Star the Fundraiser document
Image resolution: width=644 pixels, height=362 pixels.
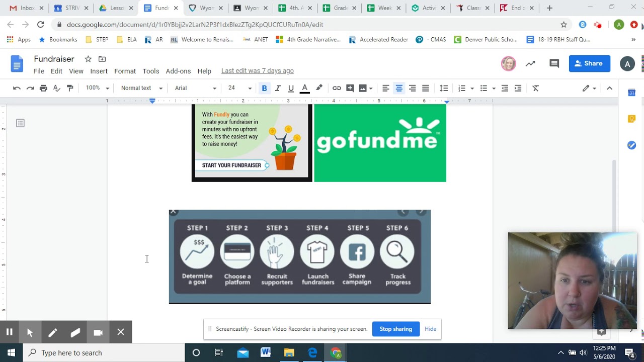[x=88, y=59]
